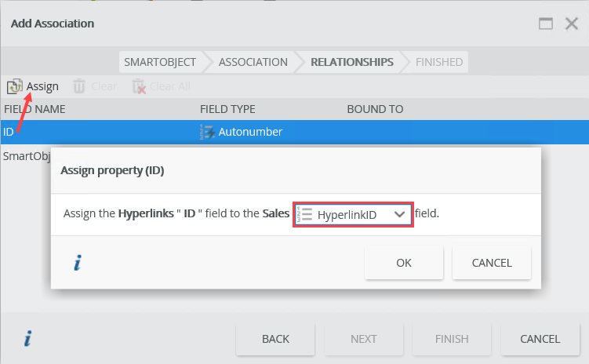Click the Clear trash icon
This screenshot has width=589, height=364.
coord(79,86)
